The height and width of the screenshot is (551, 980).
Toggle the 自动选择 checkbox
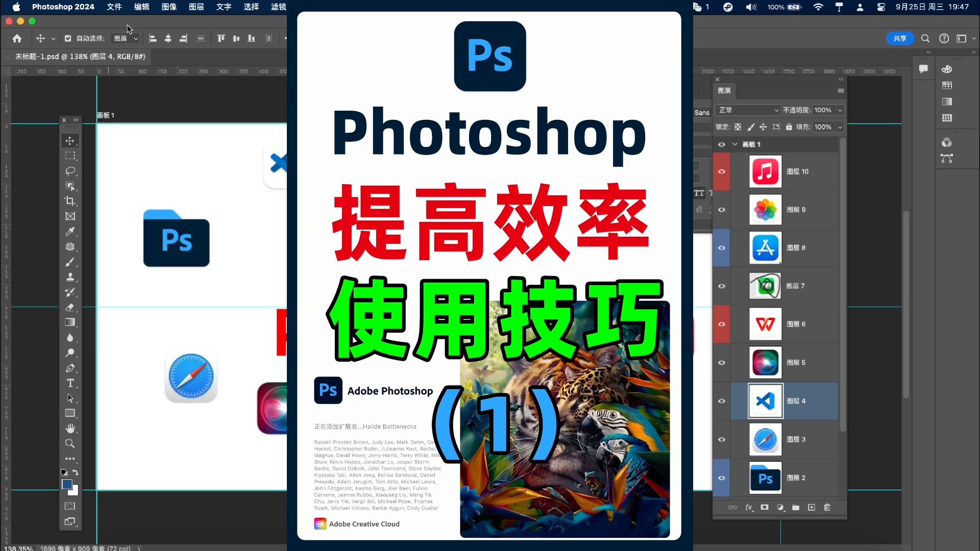[68, 38]
